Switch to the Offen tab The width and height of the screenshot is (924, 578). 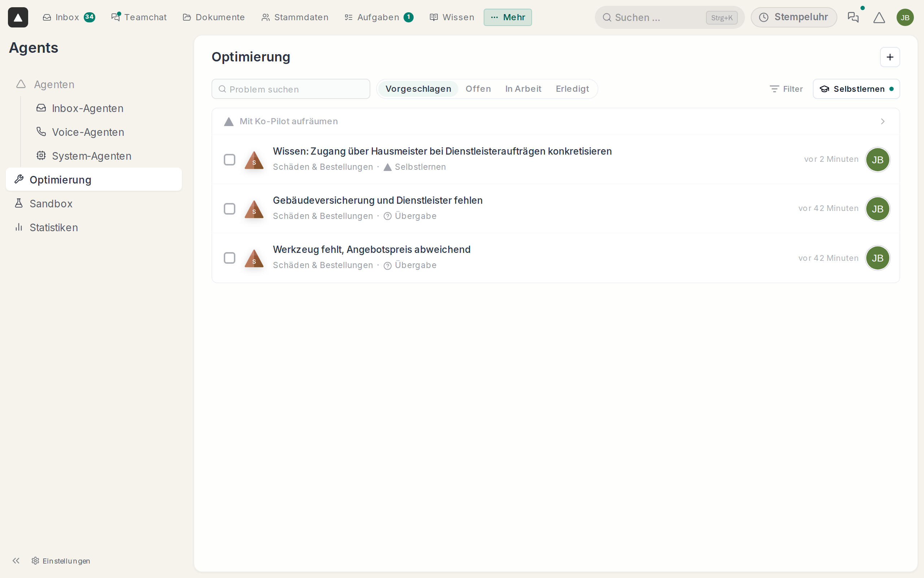(478, 89)
